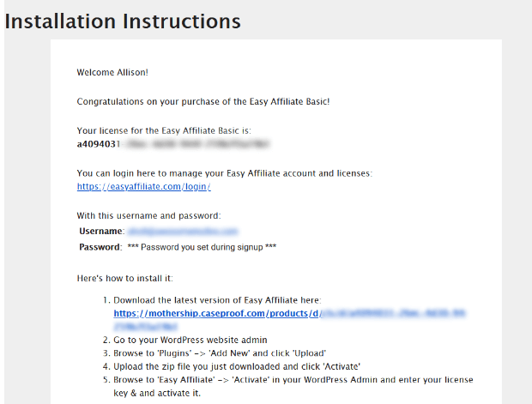
Task: Click 'Your license for the Easy Affiliate Basic is' text
Action: [x=164, y=130]
